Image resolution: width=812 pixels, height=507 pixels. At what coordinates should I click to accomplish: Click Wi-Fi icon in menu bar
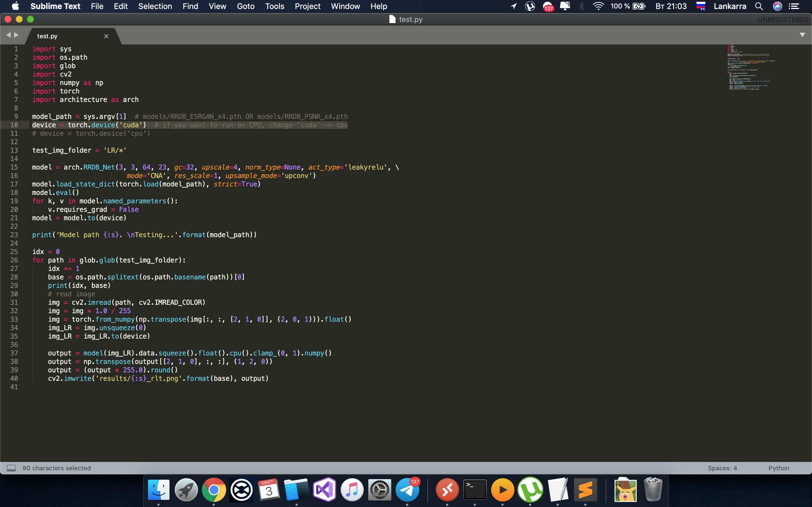click(x=597, y=6)
